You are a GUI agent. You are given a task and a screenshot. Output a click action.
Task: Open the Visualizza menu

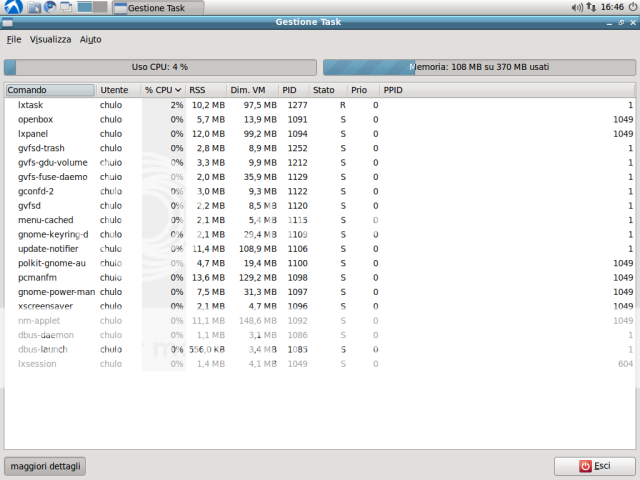tap(50, 40)
